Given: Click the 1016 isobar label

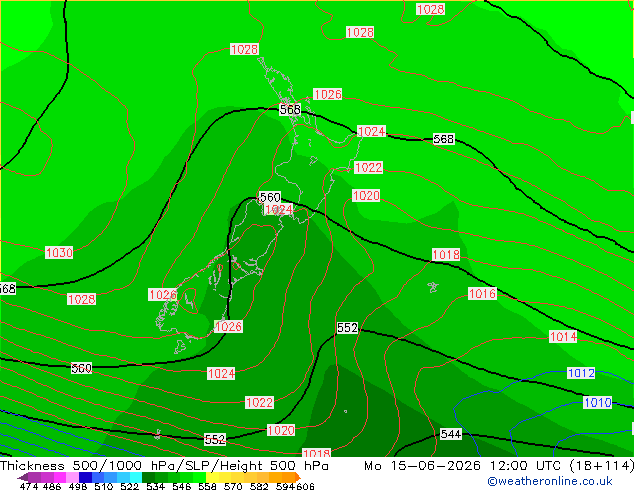Looking at the screenshot, I should [x=482, y=294].
